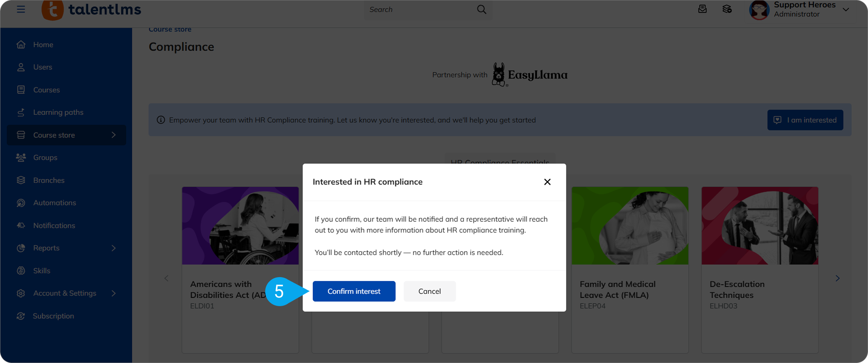Select the Automations icon in sidebar
This screenshot has height=363, width=868.
tap(21, 203)
